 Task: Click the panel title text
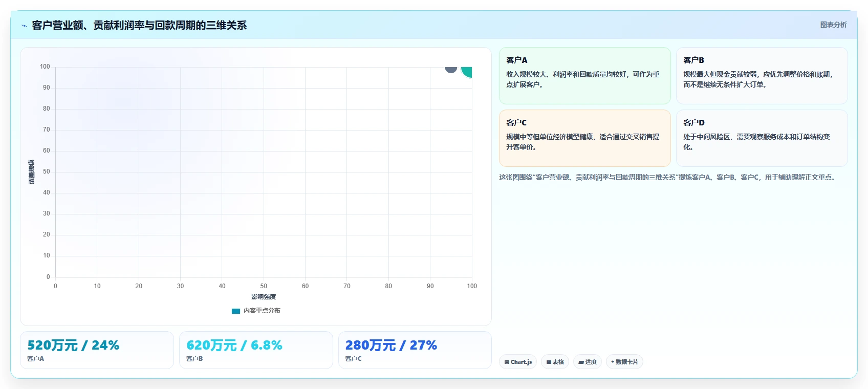pyautogui.click(x=139, y=26)
